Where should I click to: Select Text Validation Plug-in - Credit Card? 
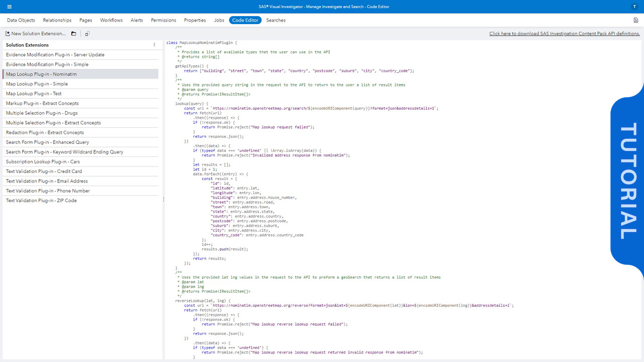point(80,171)
